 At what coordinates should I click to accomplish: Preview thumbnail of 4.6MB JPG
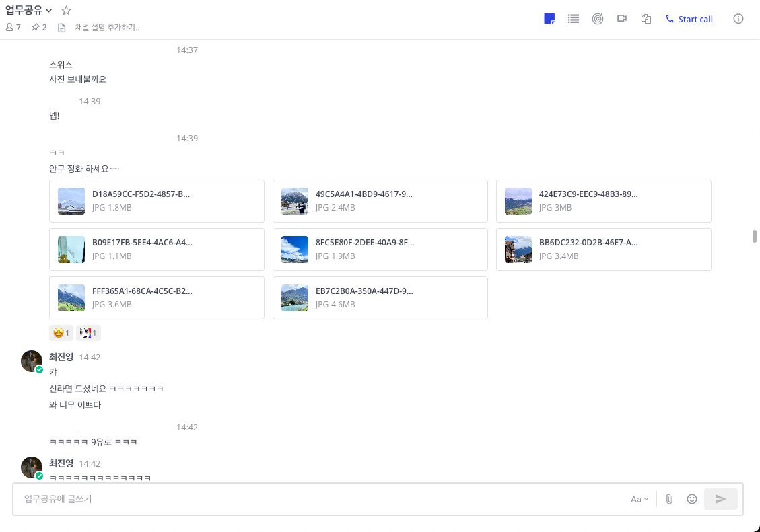click(295, 298)
